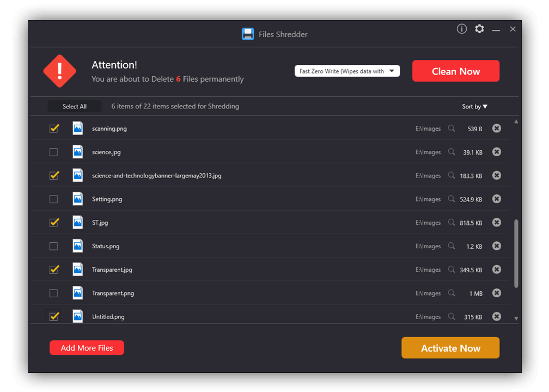Minimize the Files Shredder window
Image resolution: width=549 pixels, height=392 pixels.
click(496, 30)
